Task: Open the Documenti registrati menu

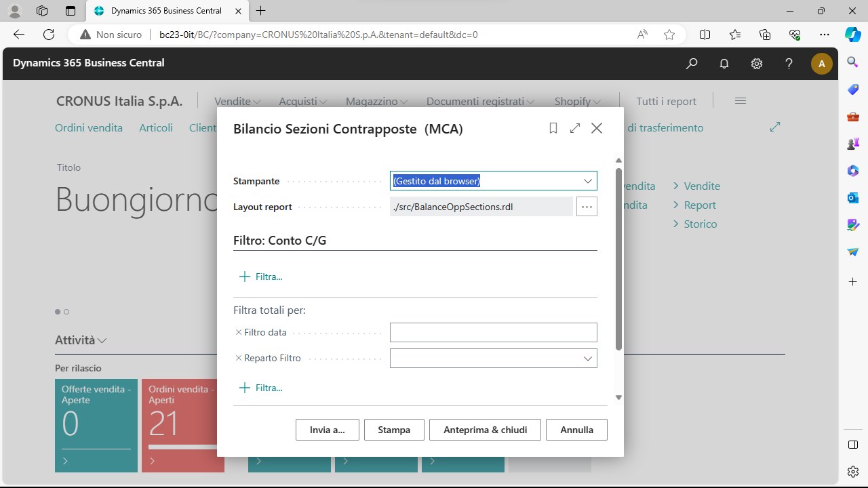Action: coord(480,101)
